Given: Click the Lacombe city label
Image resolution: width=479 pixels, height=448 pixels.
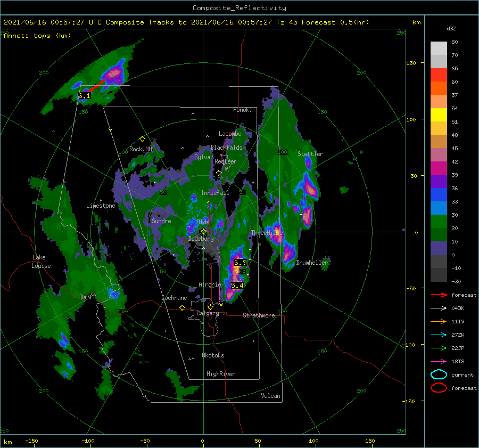Looking at the screenshot, I should tap(230, 134).
